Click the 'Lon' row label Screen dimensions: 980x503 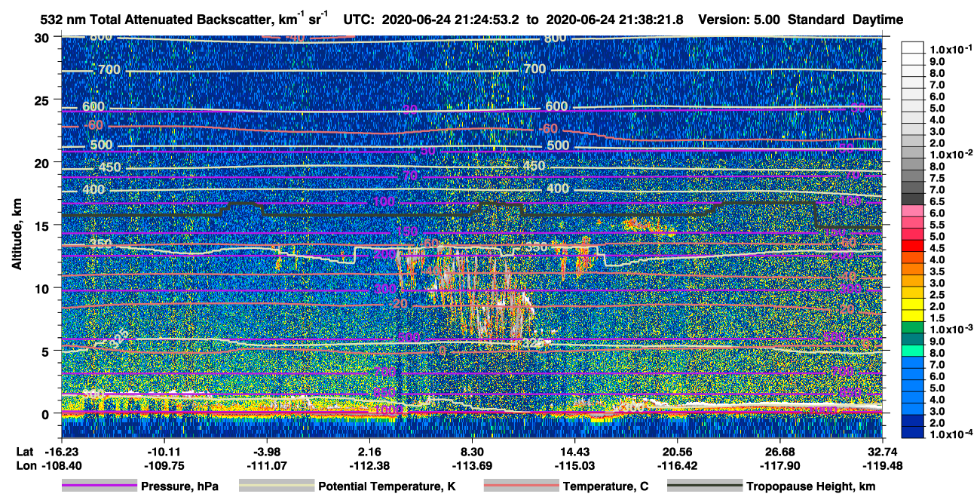[x=26, y=465]
